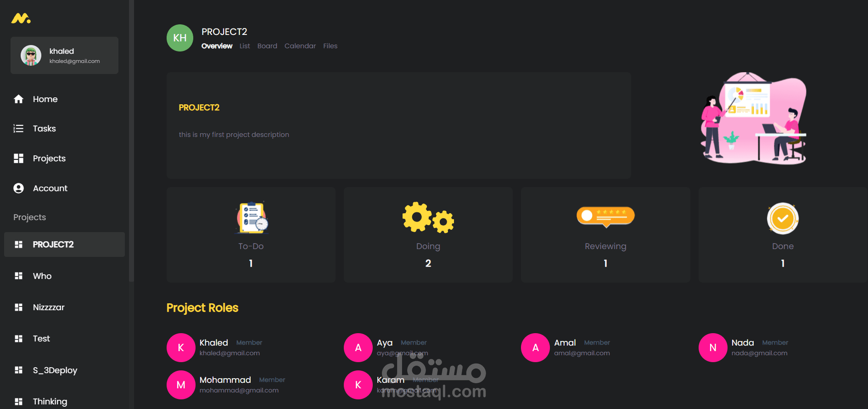Open the Calendar tab

point(300,46)
